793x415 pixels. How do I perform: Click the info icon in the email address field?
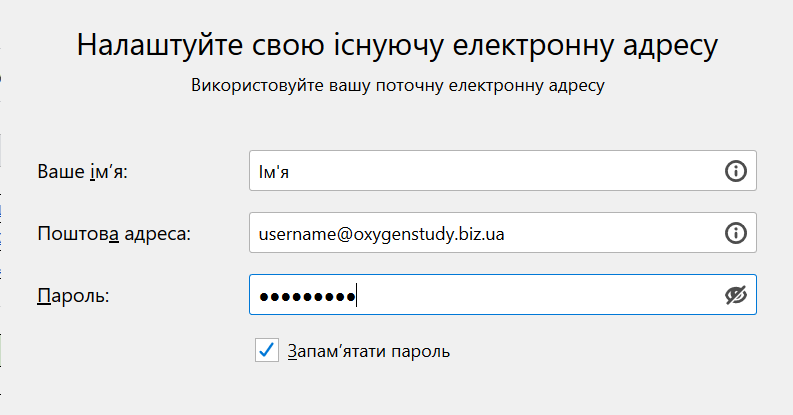point(735,233)
